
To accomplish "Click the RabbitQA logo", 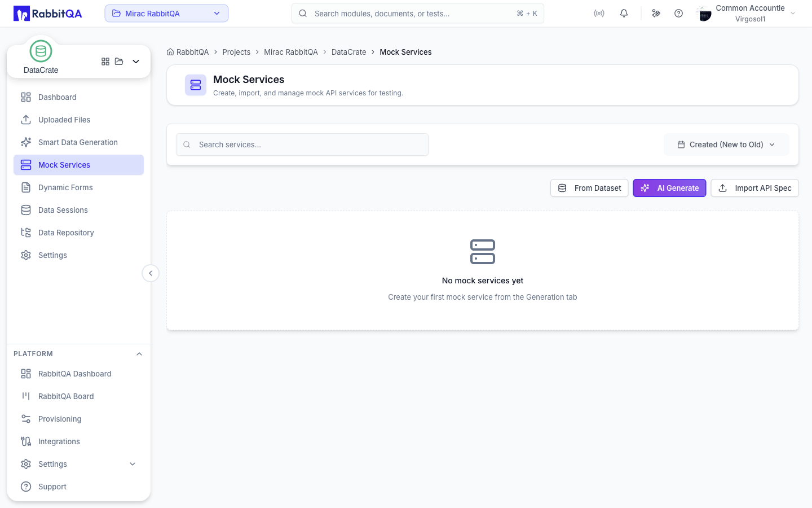I will click(48, 14).
